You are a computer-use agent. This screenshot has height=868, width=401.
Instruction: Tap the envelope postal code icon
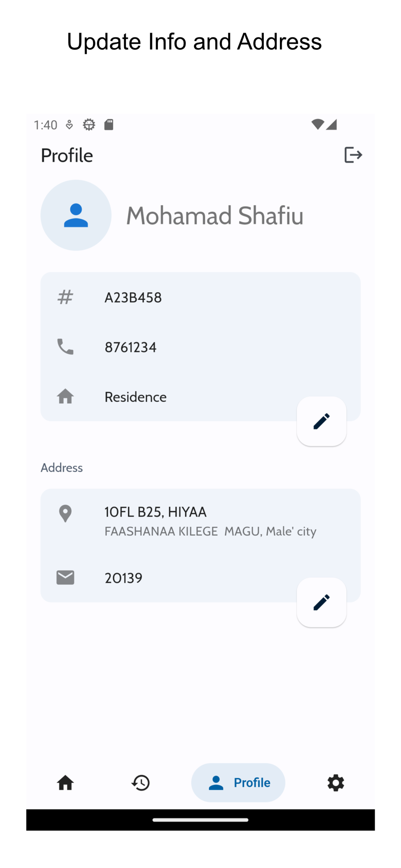click(66, 578)
